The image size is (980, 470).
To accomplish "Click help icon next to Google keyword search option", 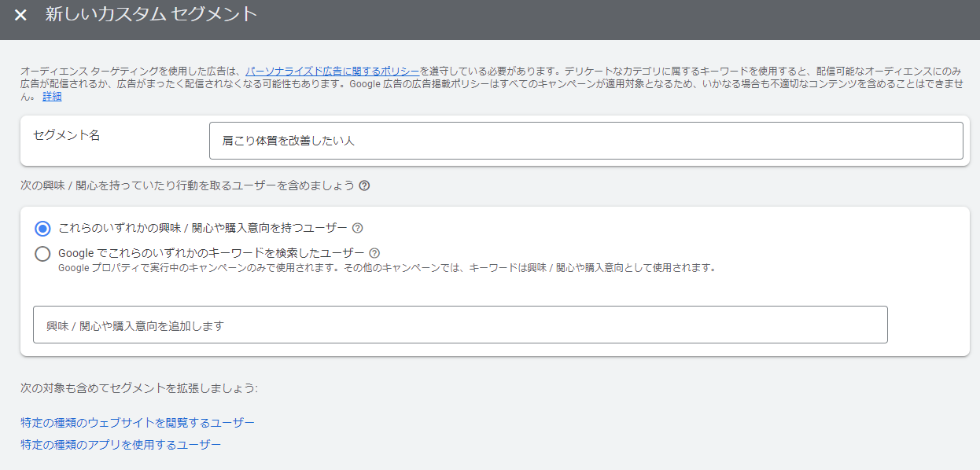I will click(374, 253).
